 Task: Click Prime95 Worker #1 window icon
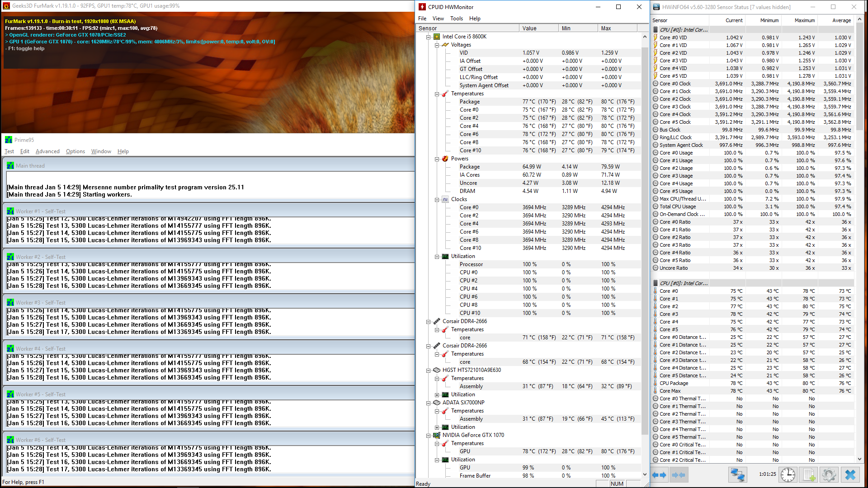[10, 211]
